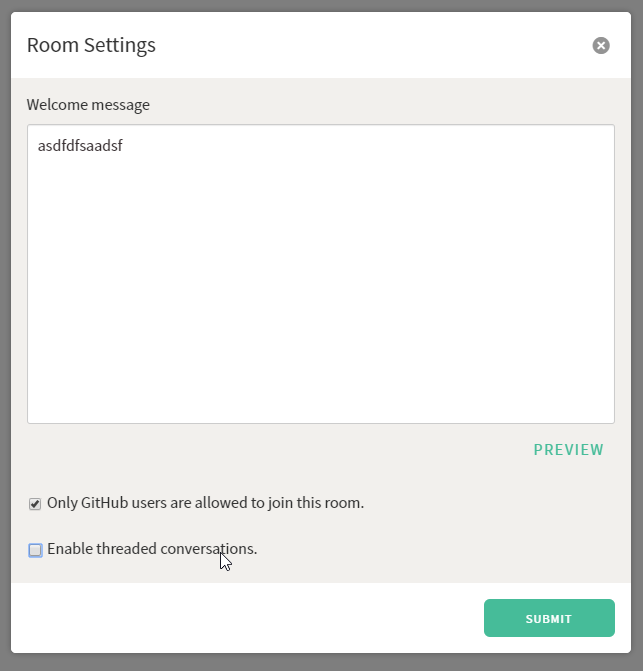Click the 'Room Settings' dialog title
Image resolution: width=643 pixels, height=671 pixels.
click(x=91, y=45)
